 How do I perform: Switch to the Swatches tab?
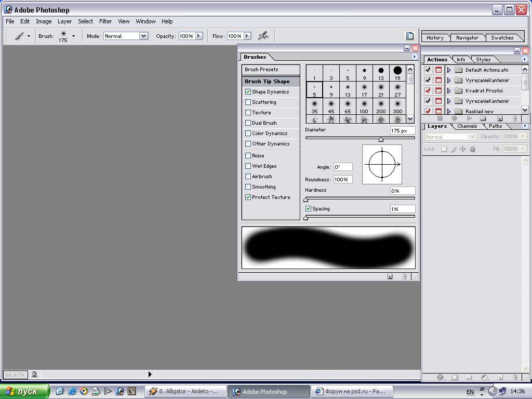pyautogui.click(x=502, y=37)
